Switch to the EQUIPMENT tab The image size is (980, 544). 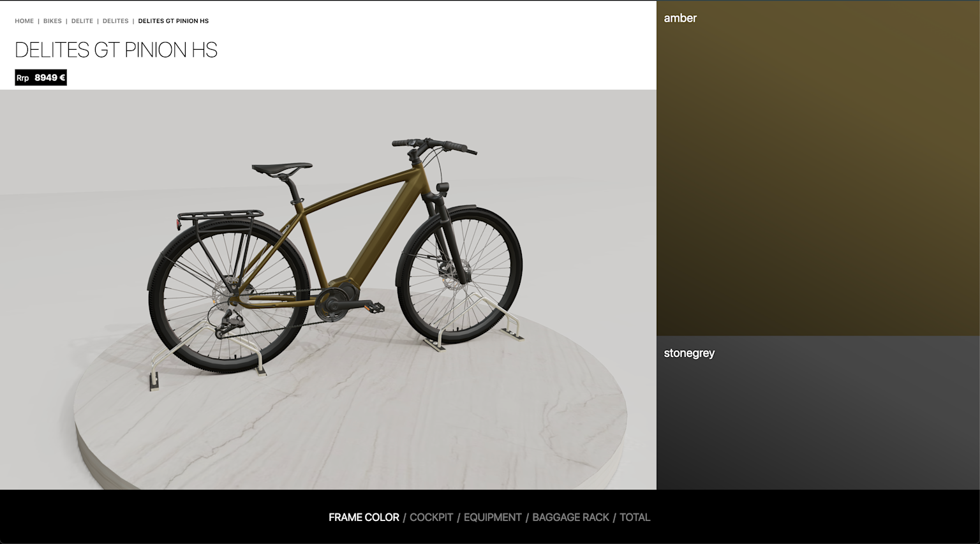tap(493, 517)
